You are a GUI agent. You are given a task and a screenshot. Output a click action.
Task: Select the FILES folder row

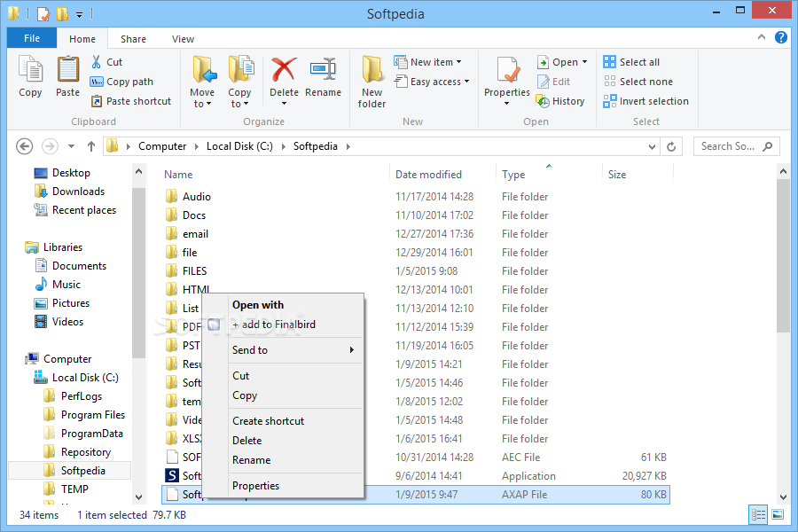point(416,270)
